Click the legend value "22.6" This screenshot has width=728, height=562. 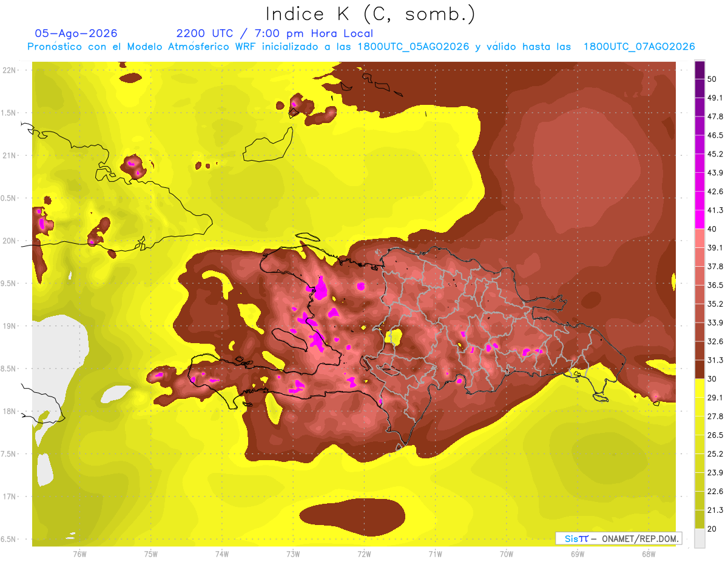click(x=715, y=492)
